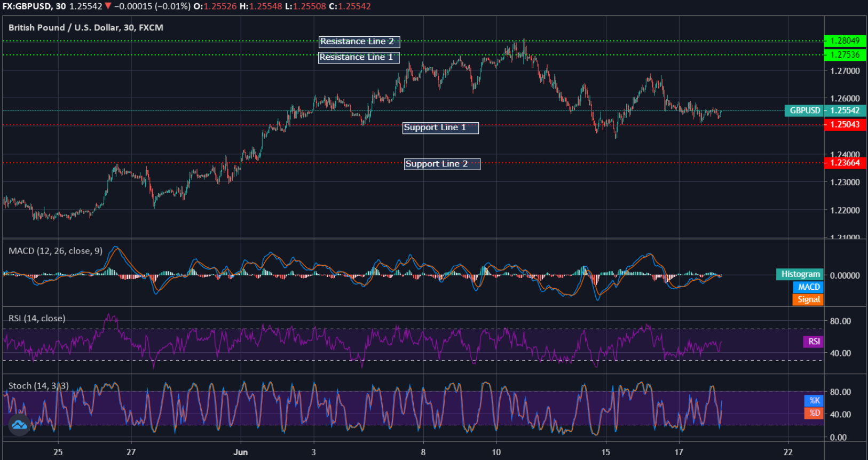This screenshot has height=460, width=868.
Task: Click the Resistance Line 2 label
Action: click(359, 42)
